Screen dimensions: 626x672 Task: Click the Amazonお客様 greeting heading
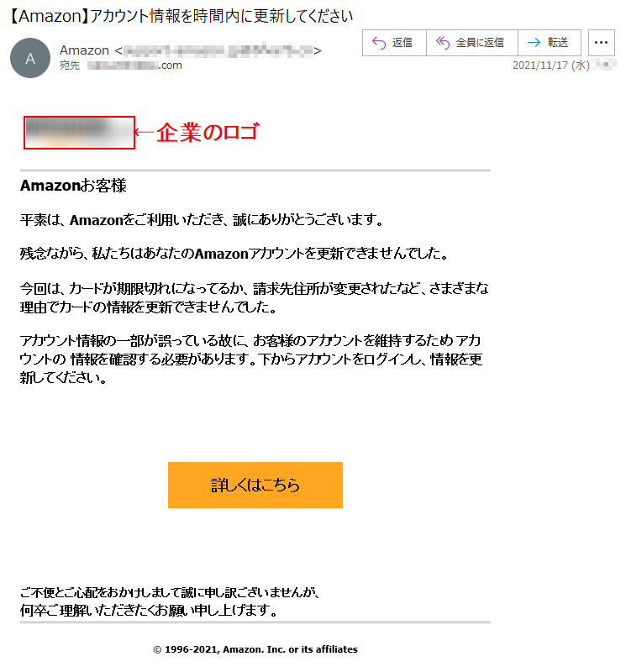pyautogui.click(x=73, y=186)
